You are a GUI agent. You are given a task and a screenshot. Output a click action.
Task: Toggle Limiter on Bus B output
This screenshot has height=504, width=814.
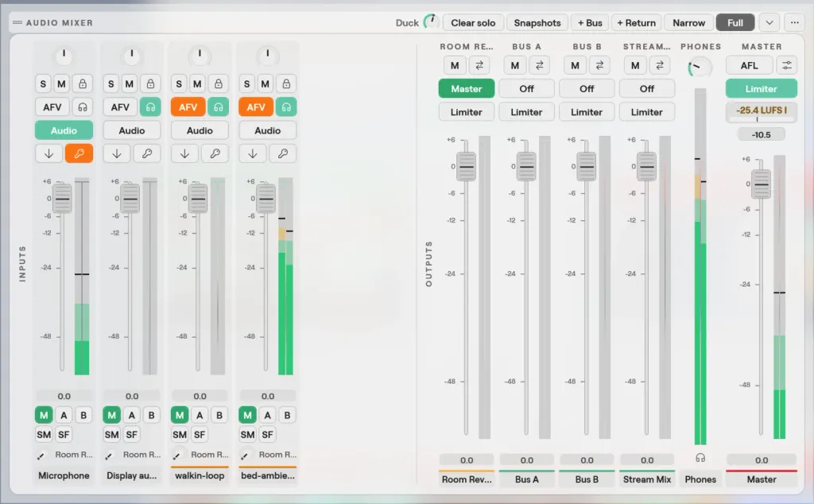tap(587, 112)
